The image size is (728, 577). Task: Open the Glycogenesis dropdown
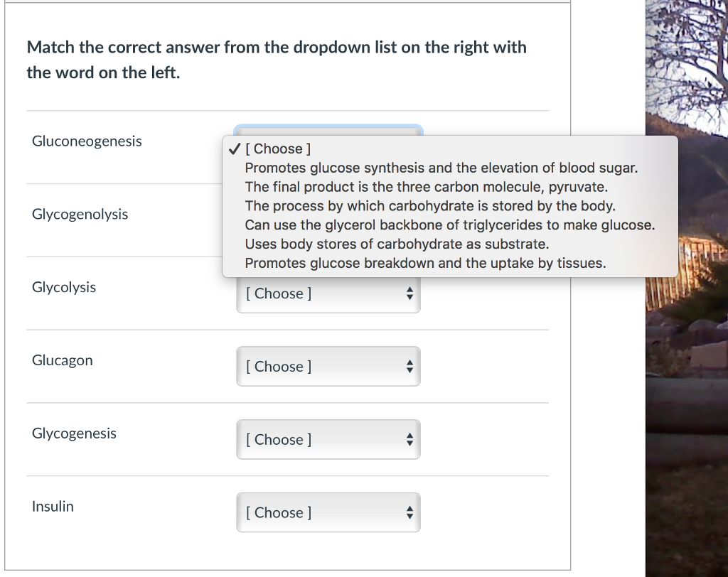click(328, 439)
